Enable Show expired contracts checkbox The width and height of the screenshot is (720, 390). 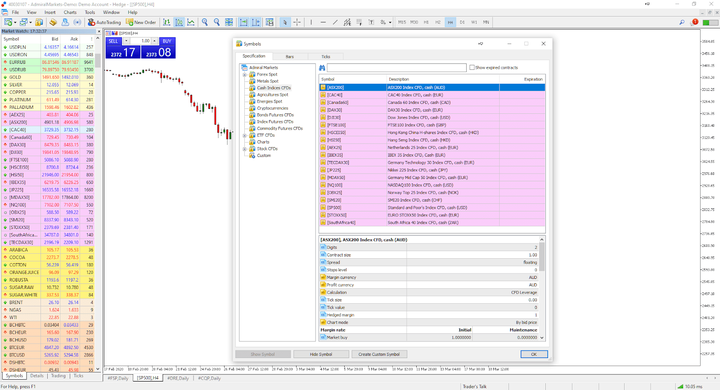472,68
